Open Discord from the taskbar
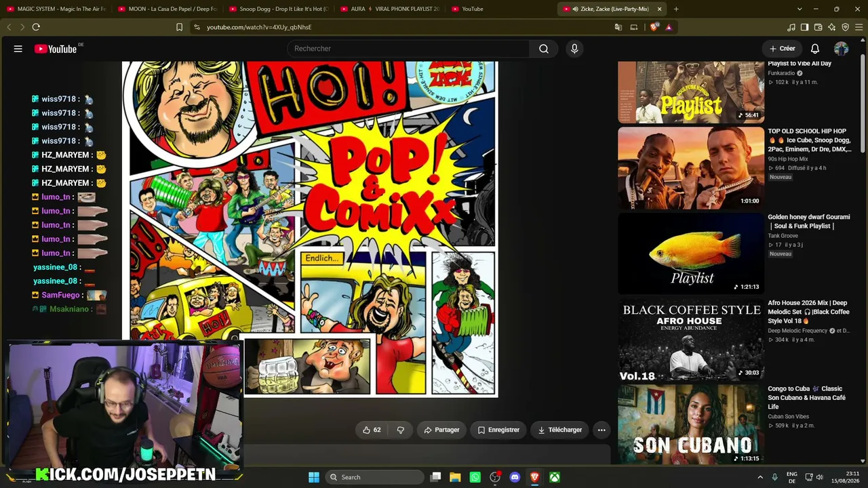The width and height of the screenshot is (868, 488). [515, 477]
